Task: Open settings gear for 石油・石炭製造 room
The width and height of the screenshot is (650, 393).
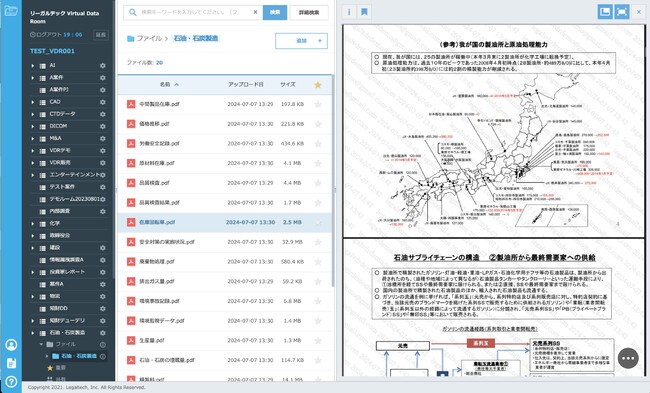Action: tap(102, 333)
